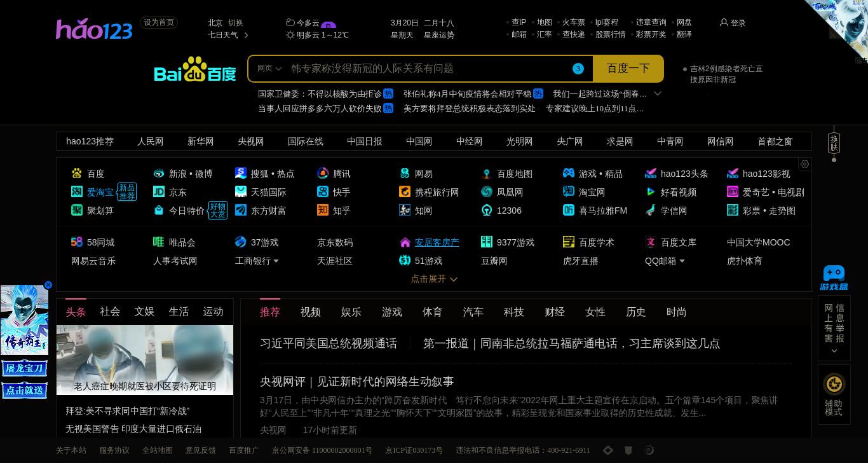Open the hao123头条 icon
Image resolution: width=868 pixels, height=463 pixels.
[651, 173]
